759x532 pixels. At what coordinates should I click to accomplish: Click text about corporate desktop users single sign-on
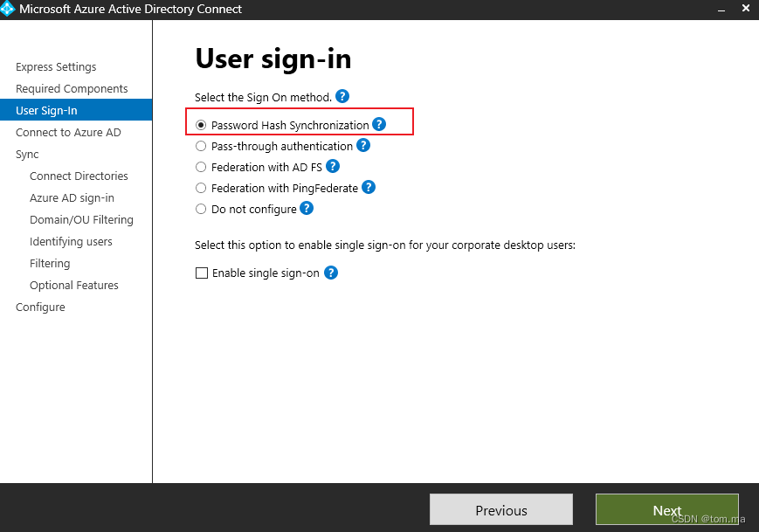(385, 245)
